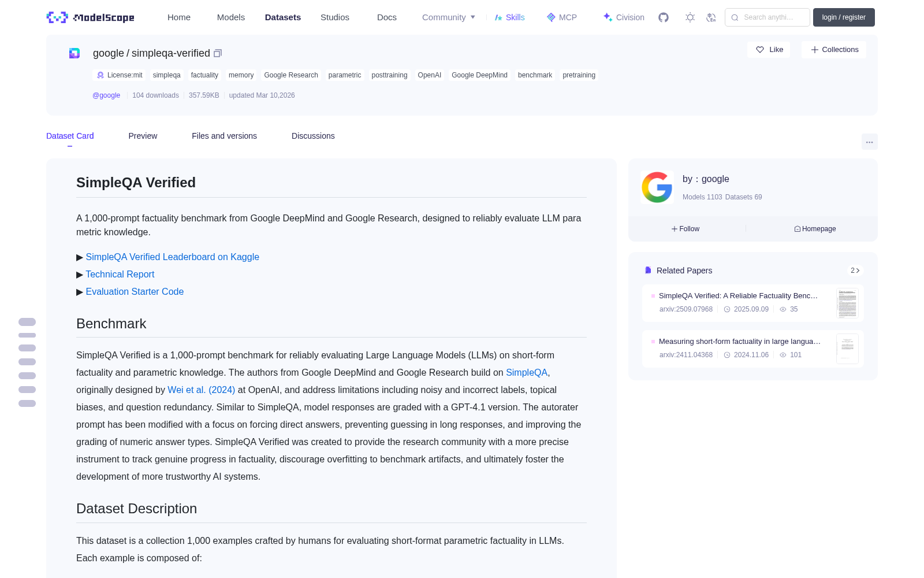Open the Skills section in the navbar
Image resolution: width=924 pixels, height=578 pixels.
(x=509, y=17)
